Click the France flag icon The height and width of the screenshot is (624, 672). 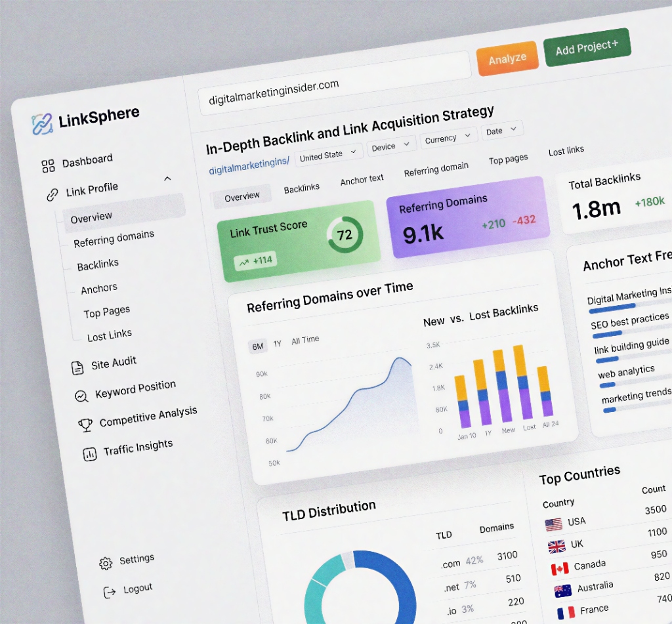(566, 614)
